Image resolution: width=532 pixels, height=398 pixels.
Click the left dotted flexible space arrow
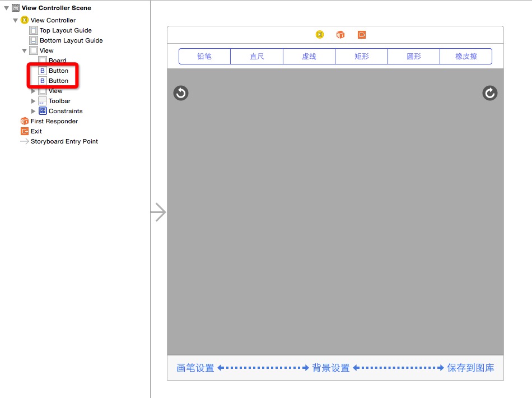pos(263,368)
